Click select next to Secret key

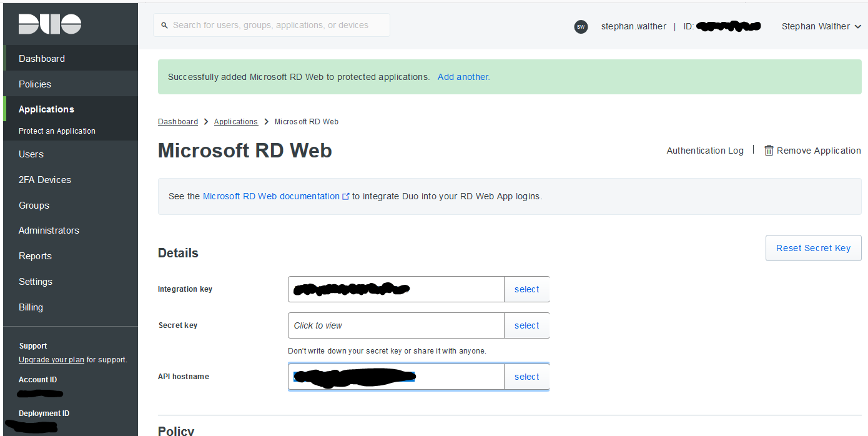[x=527, y=325]
